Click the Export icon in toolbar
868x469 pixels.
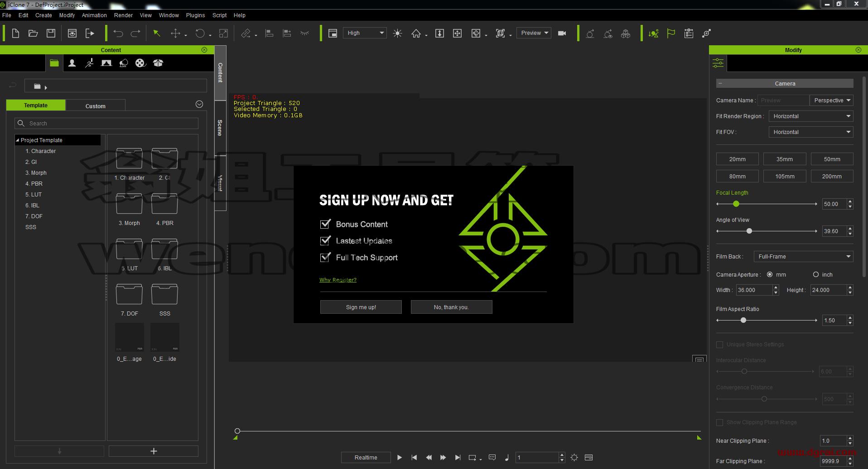90,33
